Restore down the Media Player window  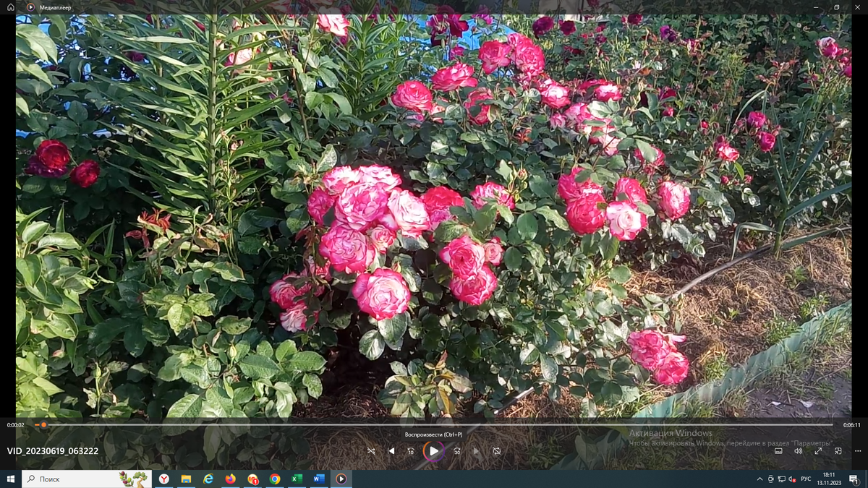pyautogui.click(x=837, y=7)
